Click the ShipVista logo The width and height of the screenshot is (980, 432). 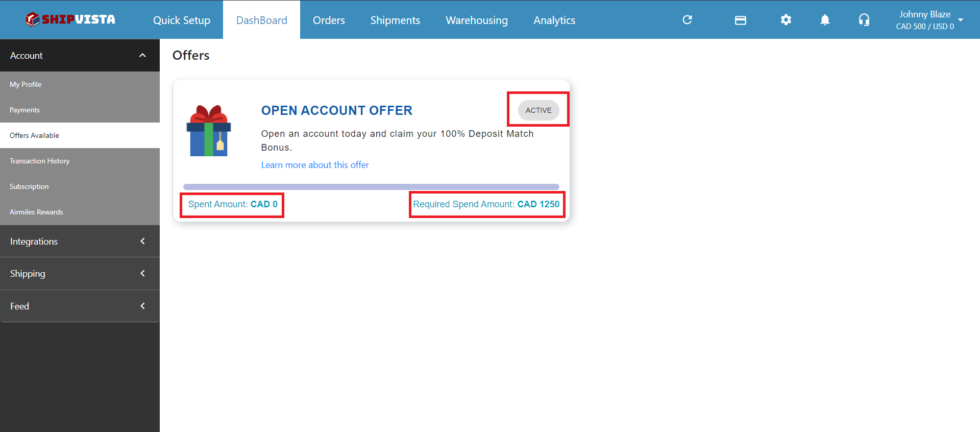coord(70,19)
